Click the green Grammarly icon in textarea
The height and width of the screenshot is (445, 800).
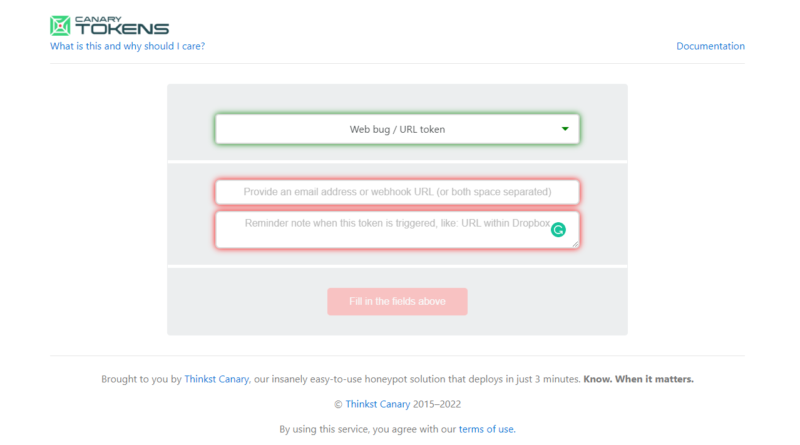coord(558,230)
